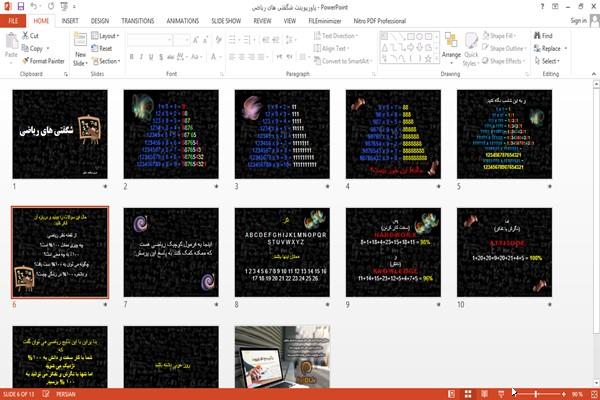Screen dimensions: 600x400
Task: Click Fit slide to window icon
Action: pos(594,394)
